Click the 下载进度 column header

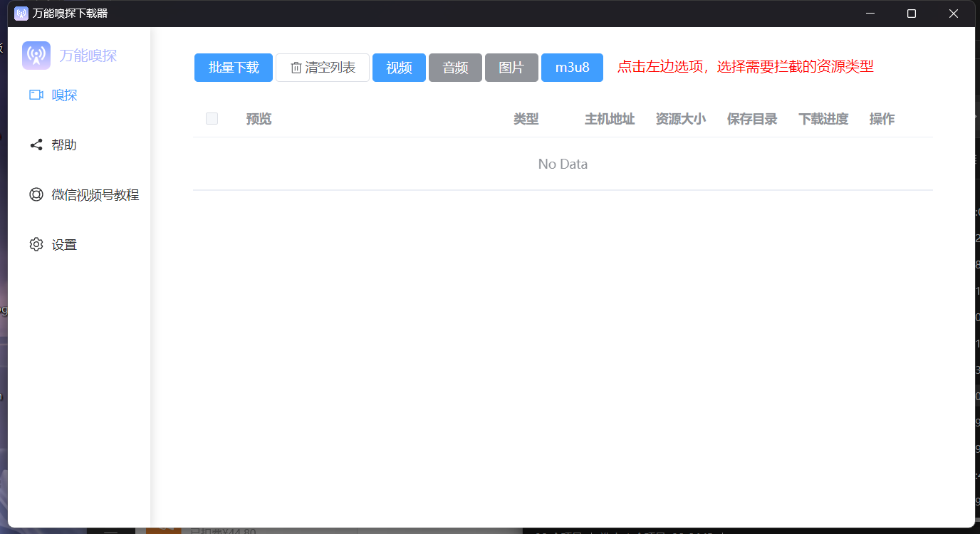pyautogui.click(x=823, y=119)
